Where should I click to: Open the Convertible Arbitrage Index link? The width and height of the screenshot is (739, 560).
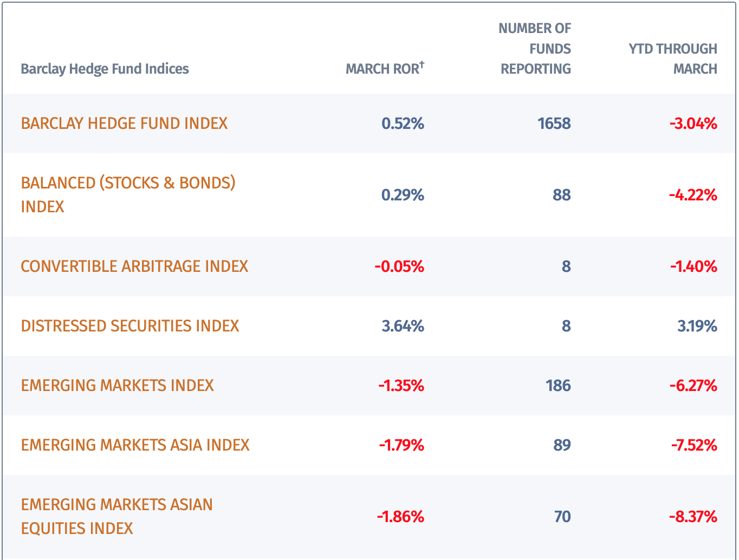(x=134, y=266)
